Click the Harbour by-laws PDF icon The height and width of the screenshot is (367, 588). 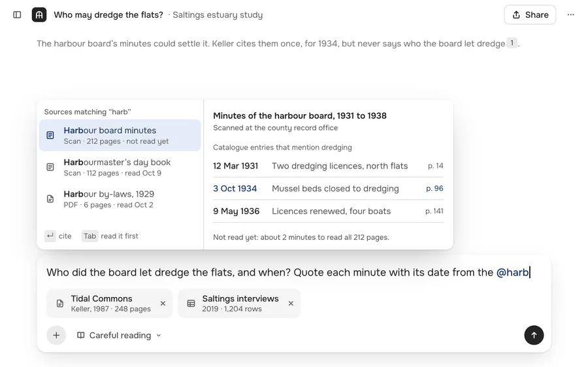(x=50, y=199)
